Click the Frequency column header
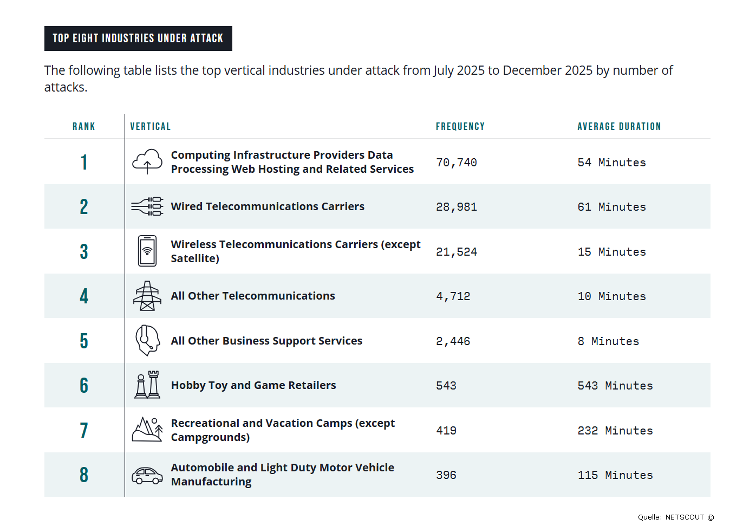This screenshot has width=756, height=532. pos(460,127)
